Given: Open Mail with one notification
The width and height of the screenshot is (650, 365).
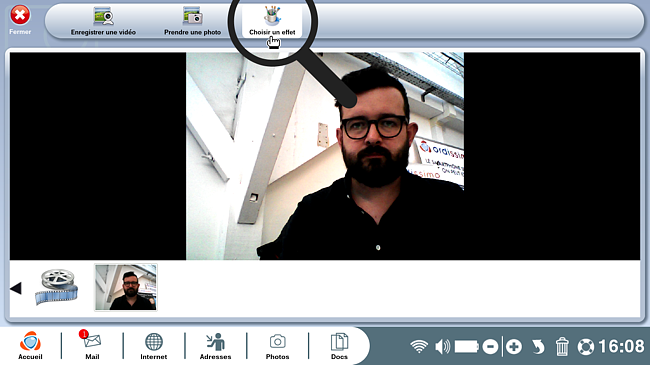Looking at the screenshot, I should coord(92,345).
